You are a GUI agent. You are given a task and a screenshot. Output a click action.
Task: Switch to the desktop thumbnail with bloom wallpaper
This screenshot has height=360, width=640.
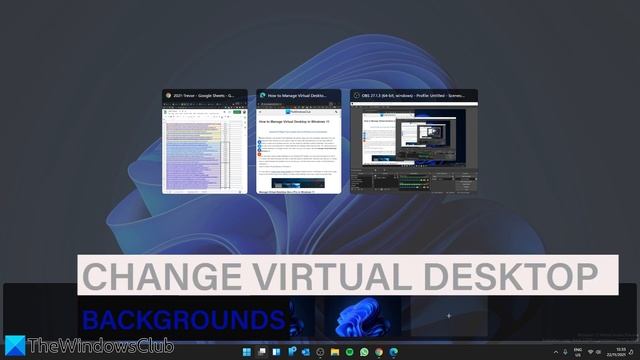362,317
